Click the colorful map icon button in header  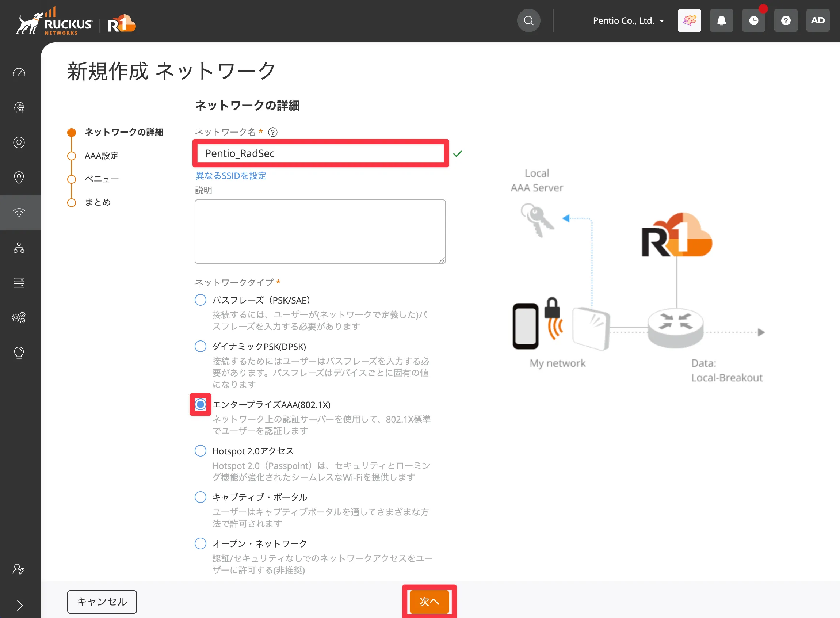point(689,20)
